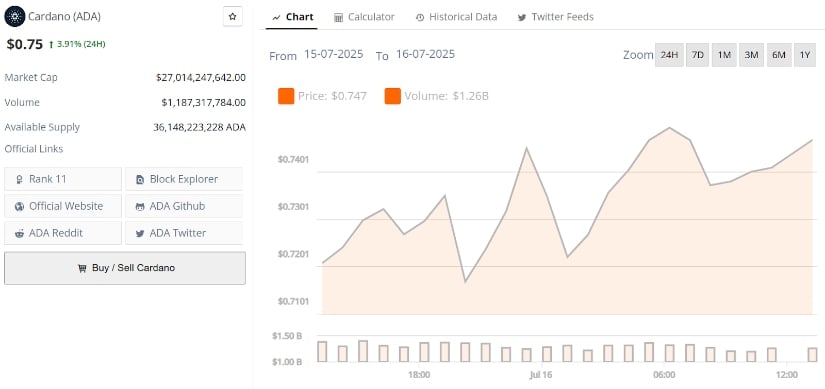Click the Volume: $1.26B legend label
The height and width of the screenshot is (389, 825).
(446, 96)
